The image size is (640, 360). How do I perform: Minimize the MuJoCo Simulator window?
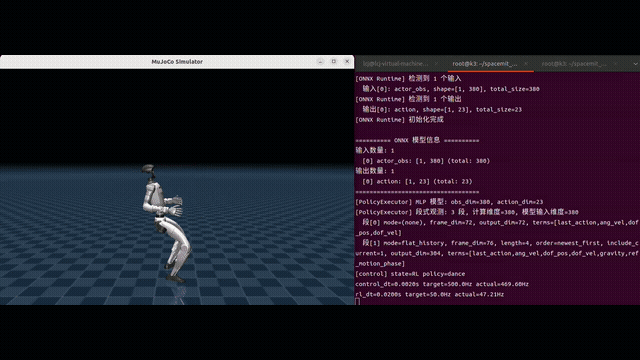click(x=320, y=61)
